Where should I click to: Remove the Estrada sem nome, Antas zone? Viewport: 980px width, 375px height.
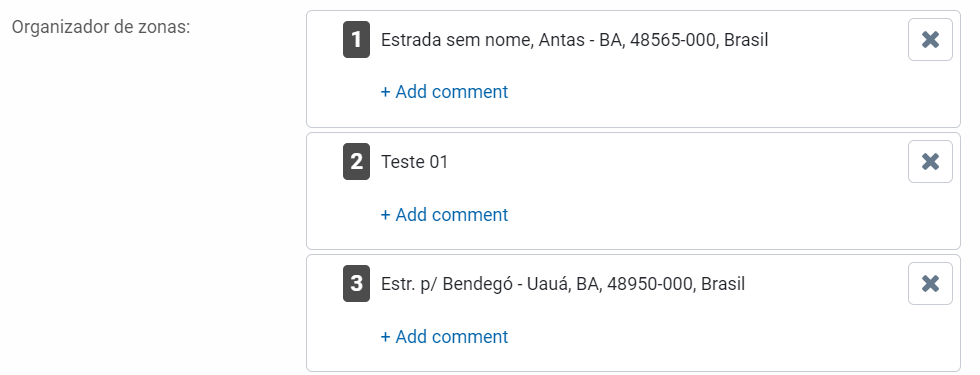click(x=930, y=39)
